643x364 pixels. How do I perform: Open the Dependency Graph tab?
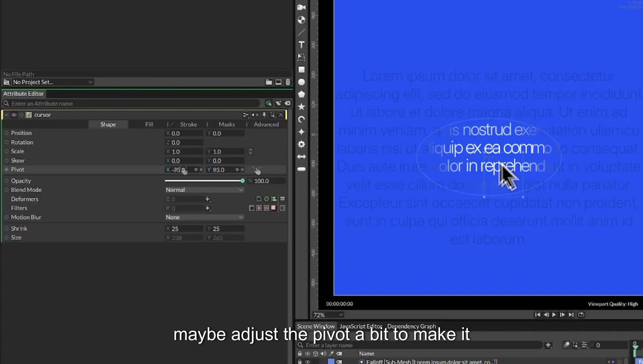(x=412, y=326)
